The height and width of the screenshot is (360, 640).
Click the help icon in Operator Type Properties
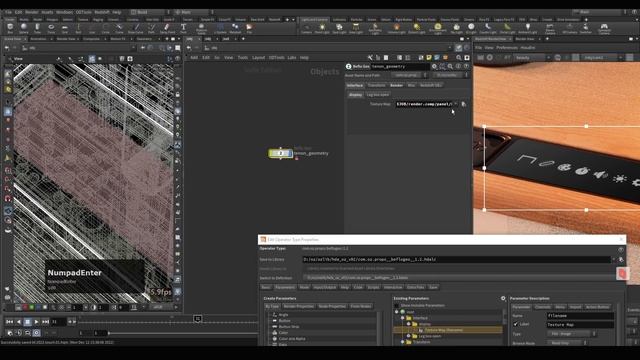pos(621,249)
